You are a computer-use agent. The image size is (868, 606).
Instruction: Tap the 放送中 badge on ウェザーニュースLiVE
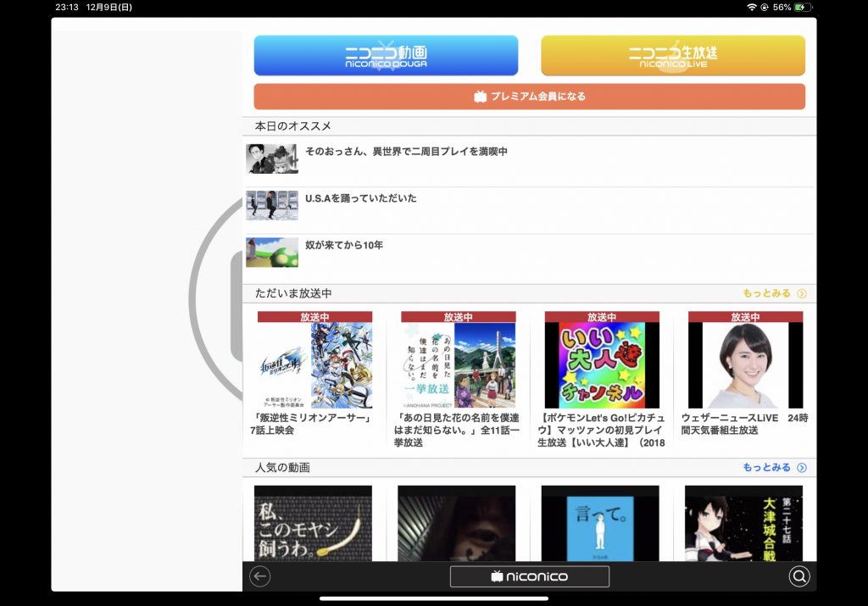(745, 317)
